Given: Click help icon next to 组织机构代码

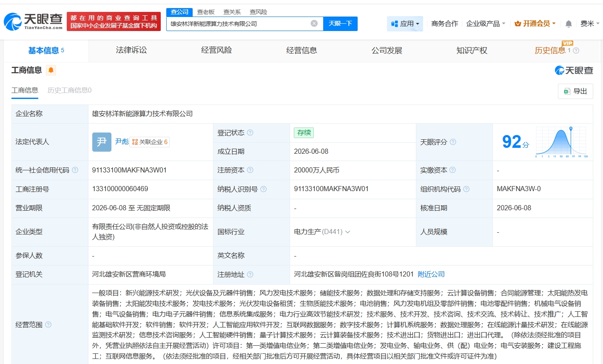Looking at the screenshot, I should pos(466,189).
